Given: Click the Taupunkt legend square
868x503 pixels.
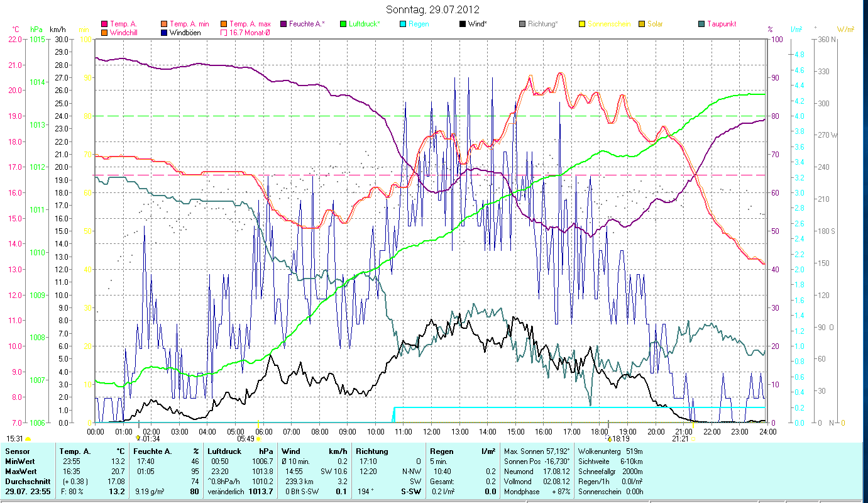Looking at the screenshot, I should [701, 24].
